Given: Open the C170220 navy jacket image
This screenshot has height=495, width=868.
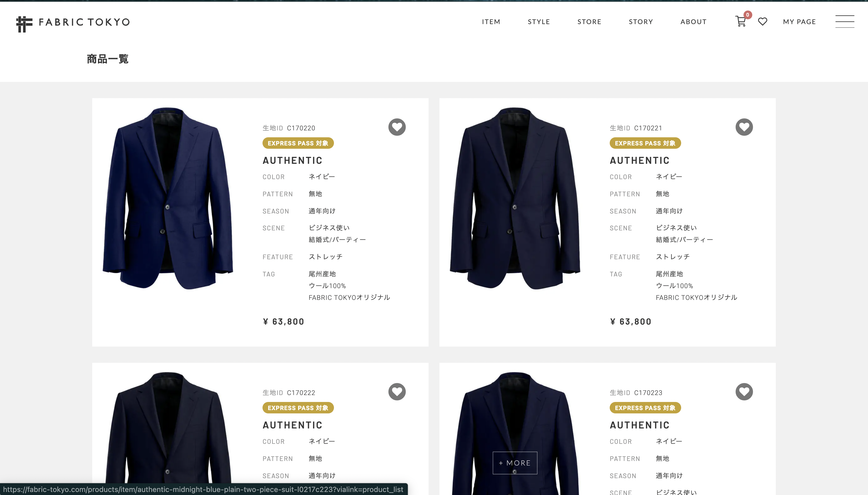Looking at the screenshot, I should click(x=168, y=198).
